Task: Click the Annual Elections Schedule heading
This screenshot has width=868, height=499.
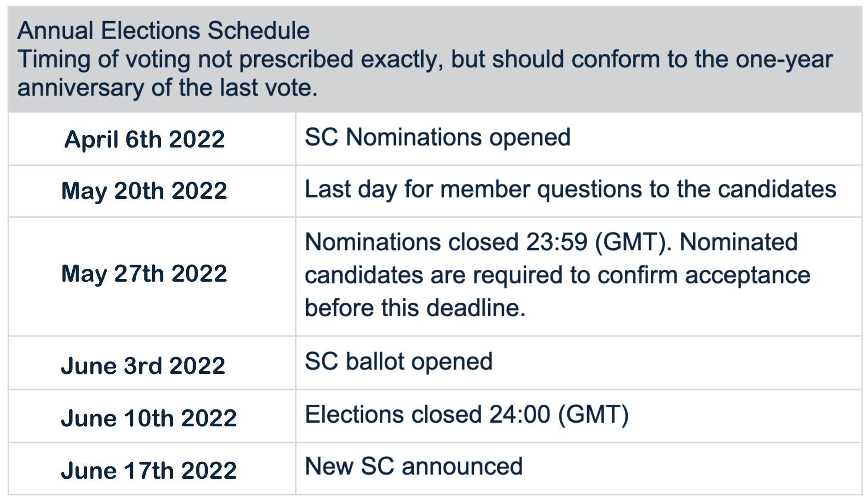Action: (x=163, y=31)
